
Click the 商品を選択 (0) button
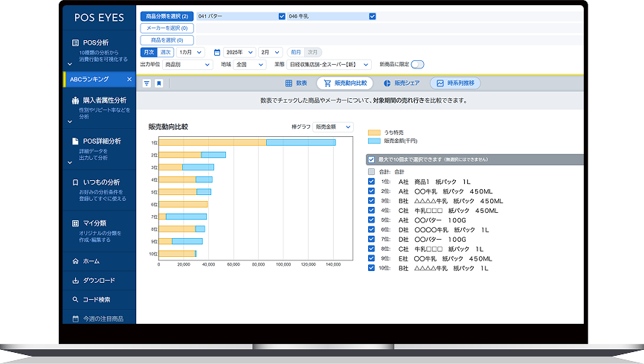167,40
